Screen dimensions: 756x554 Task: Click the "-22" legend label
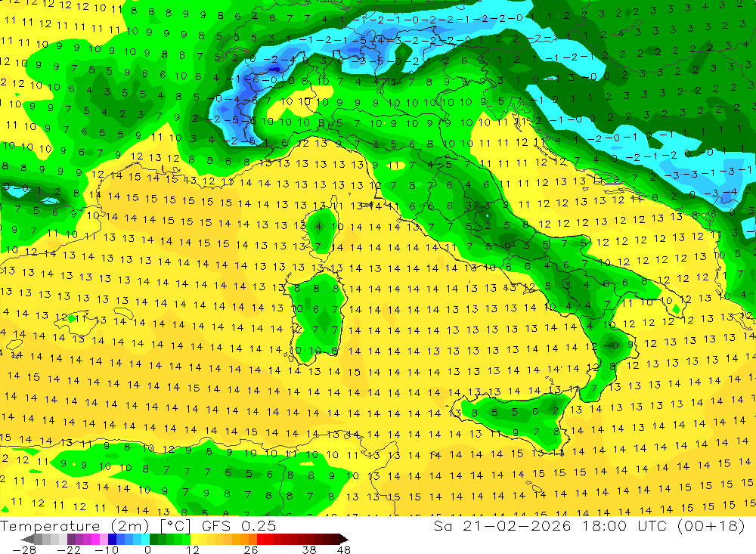69,550
